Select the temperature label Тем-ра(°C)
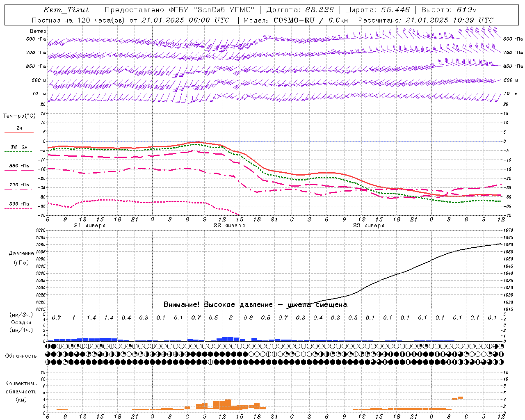Viewport: 525px width, 420px height. (x=19, y=116)
